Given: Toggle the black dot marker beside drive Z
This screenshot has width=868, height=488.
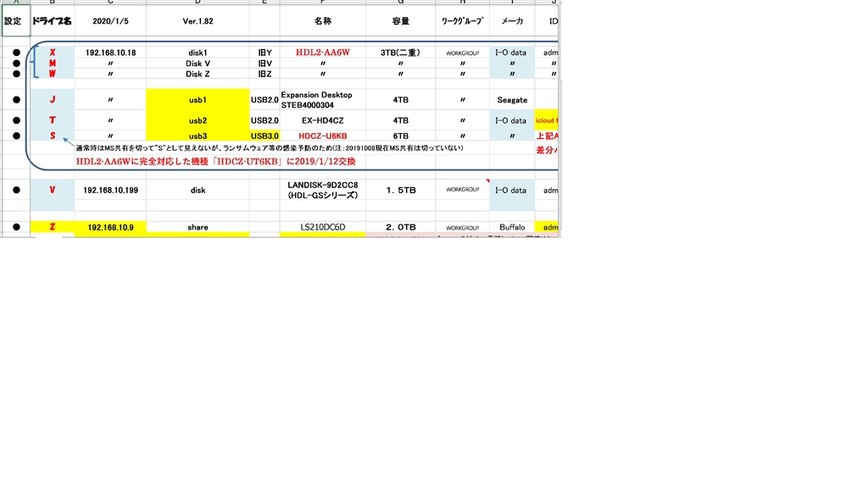Looking at the screenshot, I should click(x=15, y=227).
